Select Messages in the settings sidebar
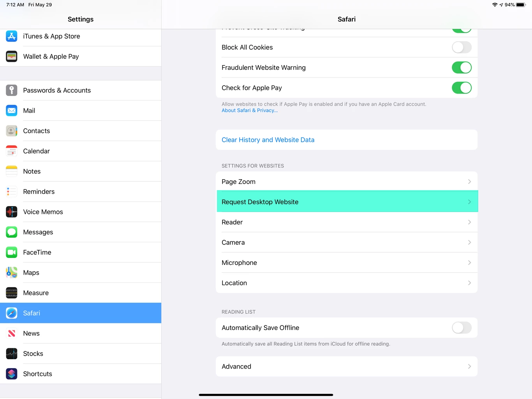The width and height of the screenshot is (532, 399). pos(81,232)
